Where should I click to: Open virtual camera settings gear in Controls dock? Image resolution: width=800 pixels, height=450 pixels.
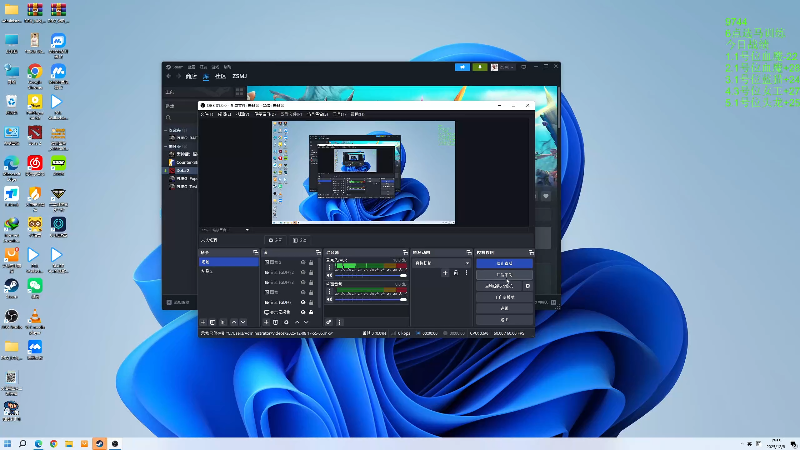point(528,286)
